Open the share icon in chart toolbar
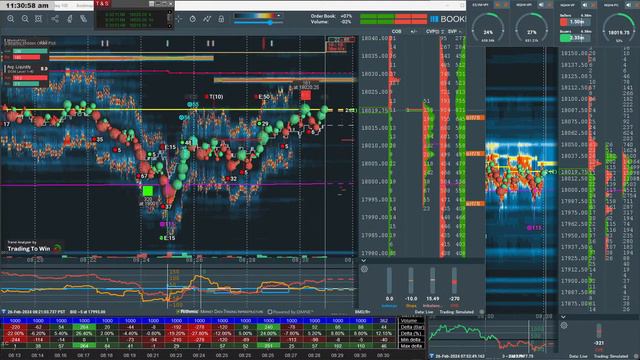This screenshot has height=360, width=640. coord(55,19)
